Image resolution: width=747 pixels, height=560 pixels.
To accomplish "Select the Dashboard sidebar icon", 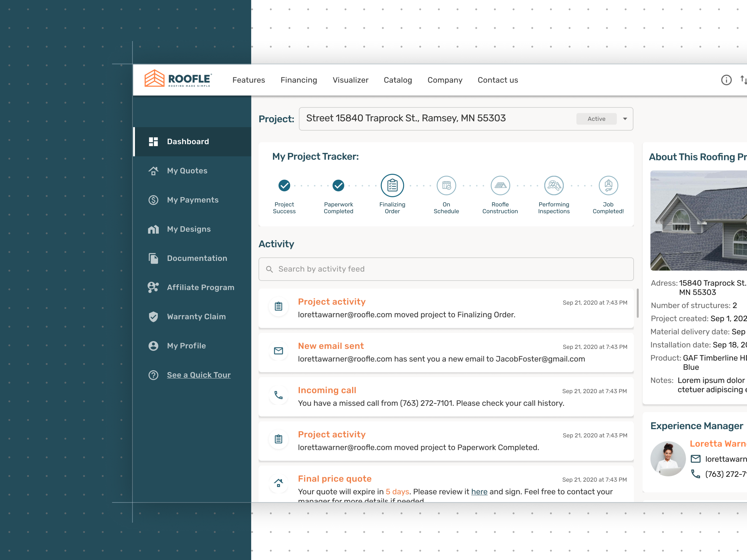I will click(153, 141).
